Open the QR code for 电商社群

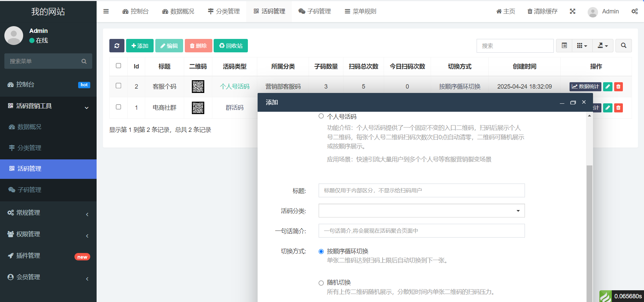click(198, 108)
